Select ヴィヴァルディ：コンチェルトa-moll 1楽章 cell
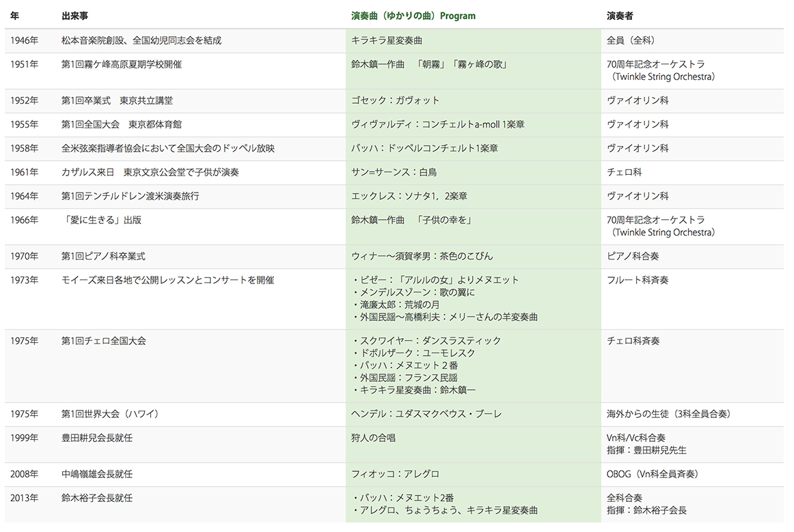 point(438,124)
